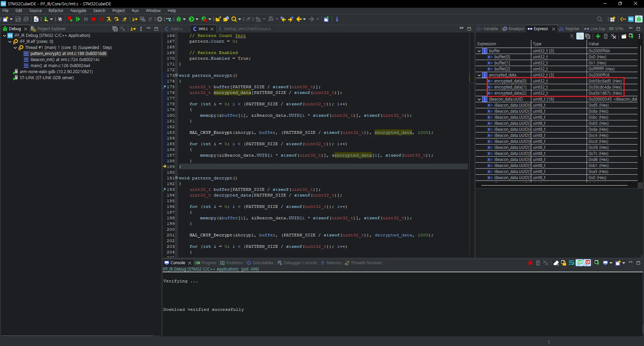Viewport: 644px width, 346px height.
Task: Collapse the buffer expression row
Action: [479, 51]
